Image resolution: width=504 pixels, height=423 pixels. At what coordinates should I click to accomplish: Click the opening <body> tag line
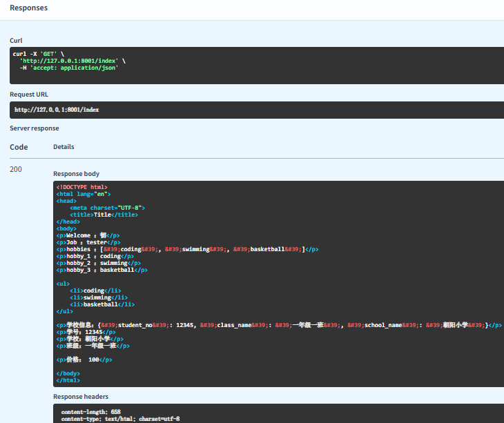click(x=66, y=228)
